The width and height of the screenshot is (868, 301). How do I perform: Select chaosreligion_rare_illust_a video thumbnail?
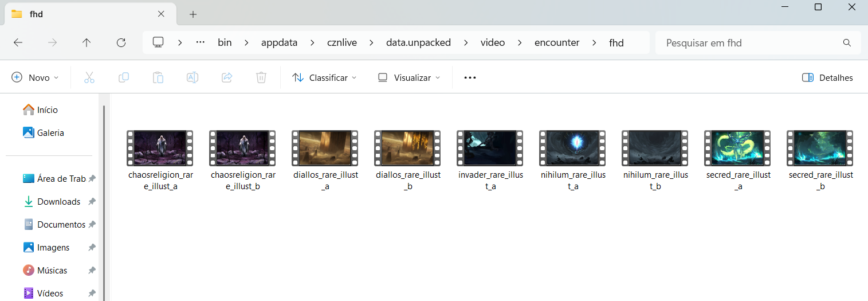(x=160, y=148)
